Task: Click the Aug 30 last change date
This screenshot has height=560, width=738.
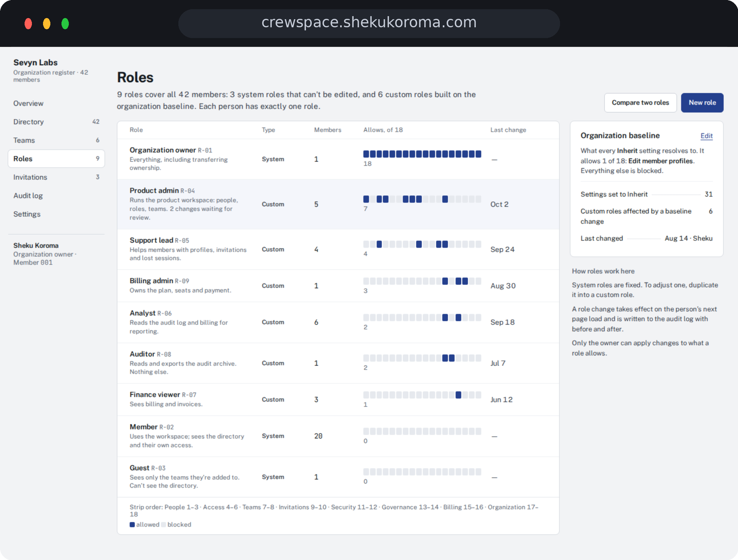Action: click(503, 286)
